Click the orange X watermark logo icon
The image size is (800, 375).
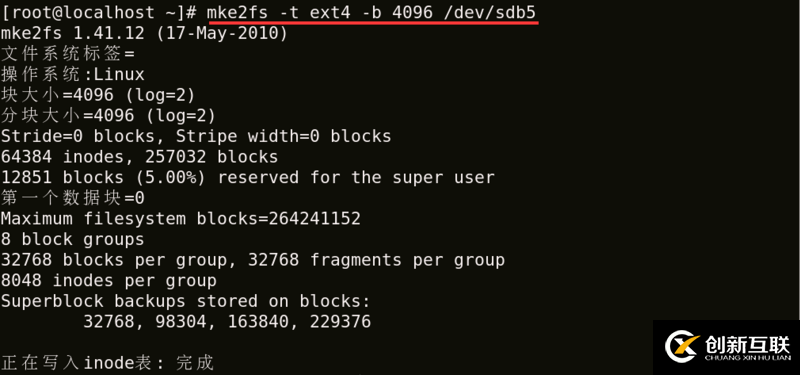683,346
